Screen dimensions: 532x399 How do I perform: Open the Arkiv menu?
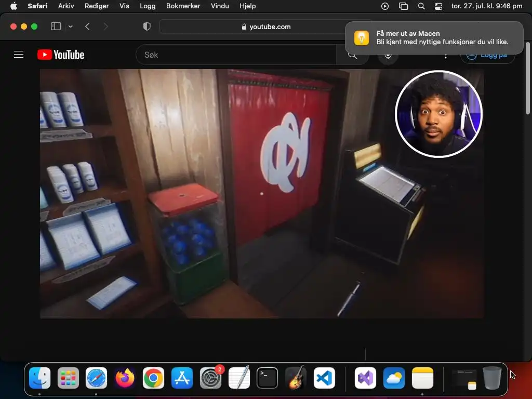(66, 6)
